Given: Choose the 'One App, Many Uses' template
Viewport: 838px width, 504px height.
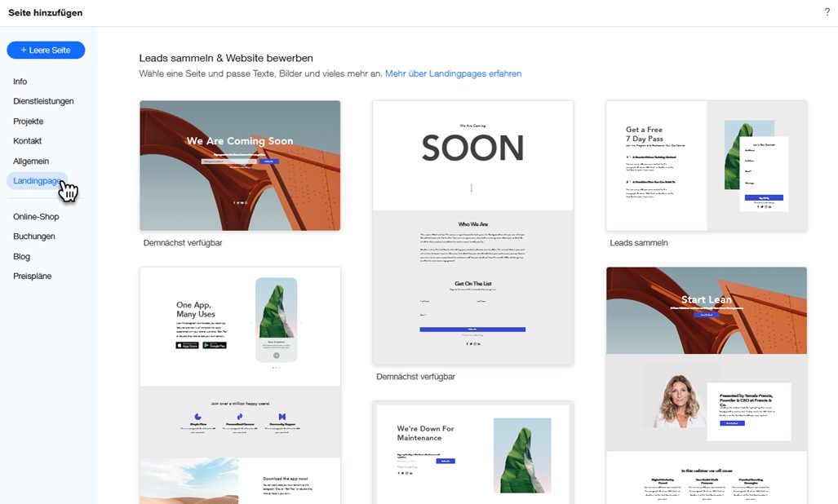Looking at the screenshot, I should (240, 383).
